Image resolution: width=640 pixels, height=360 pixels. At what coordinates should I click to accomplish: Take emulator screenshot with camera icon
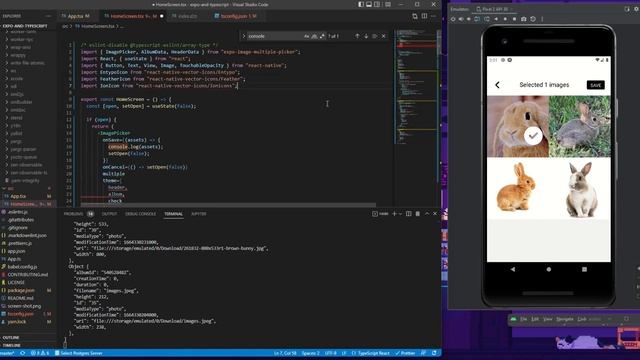524,19
